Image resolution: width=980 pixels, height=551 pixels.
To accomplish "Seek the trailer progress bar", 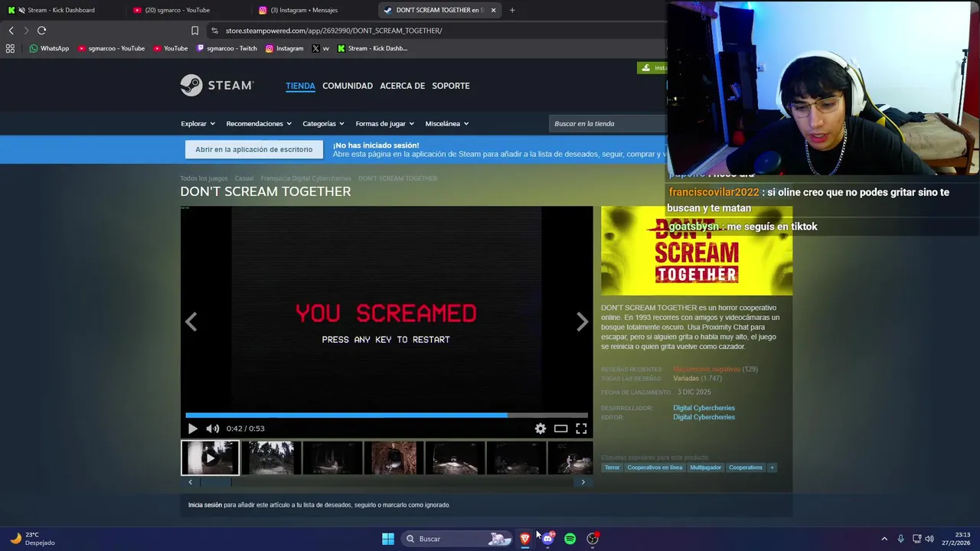I will [387, 415].
